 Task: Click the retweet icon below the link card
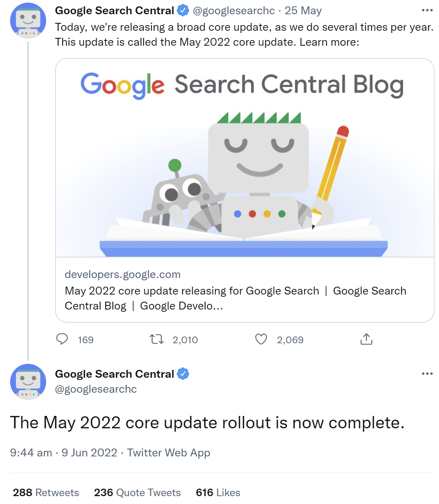(x=157, y=339)
